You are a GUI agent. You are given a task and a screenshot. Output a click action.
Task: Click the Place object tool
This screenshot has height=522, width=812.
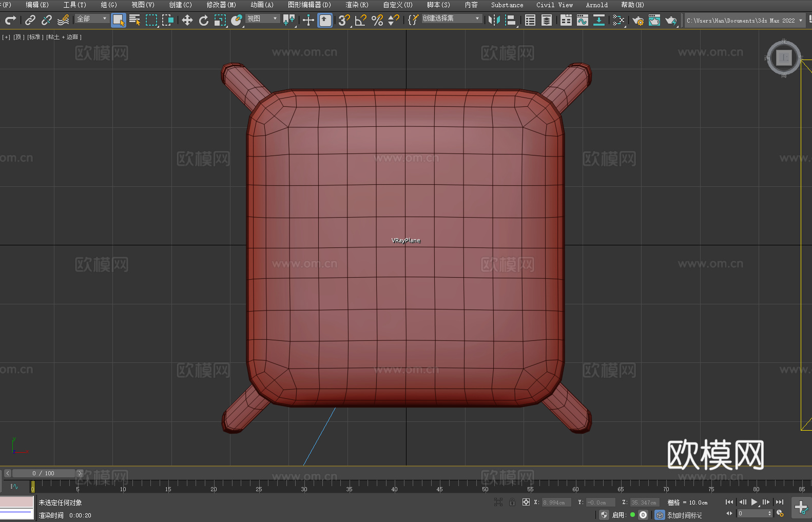pos(237,20)
